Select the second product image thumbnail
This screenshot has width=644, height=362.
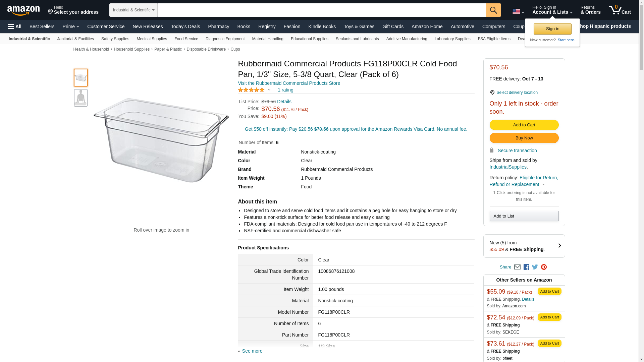[81, 98]
